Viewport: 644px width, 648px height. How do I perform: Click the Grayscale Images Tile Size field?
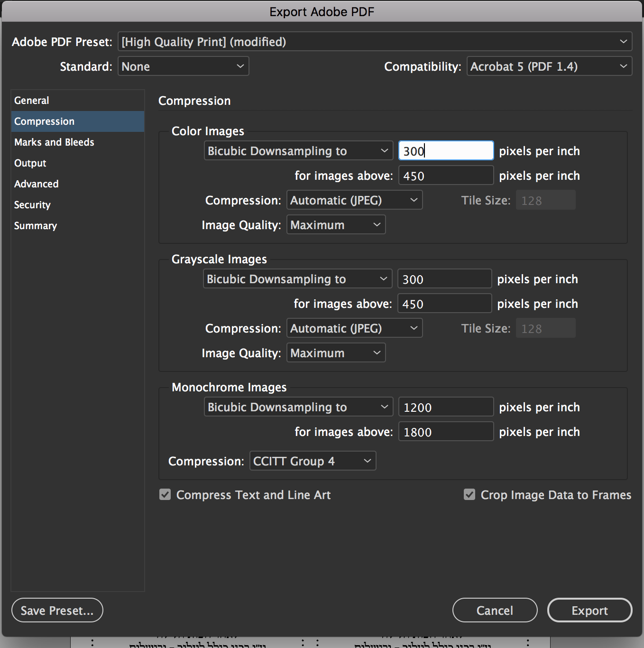pos(546,328)
